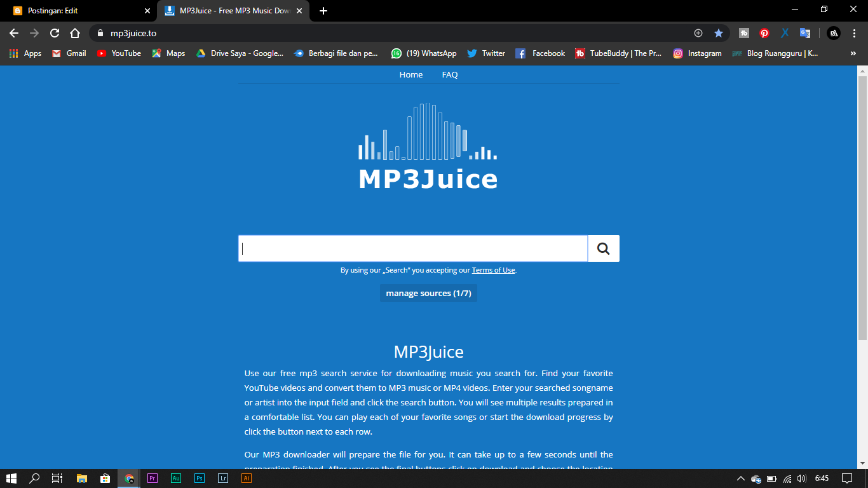Open Windows taskbar search

(34, 478)
